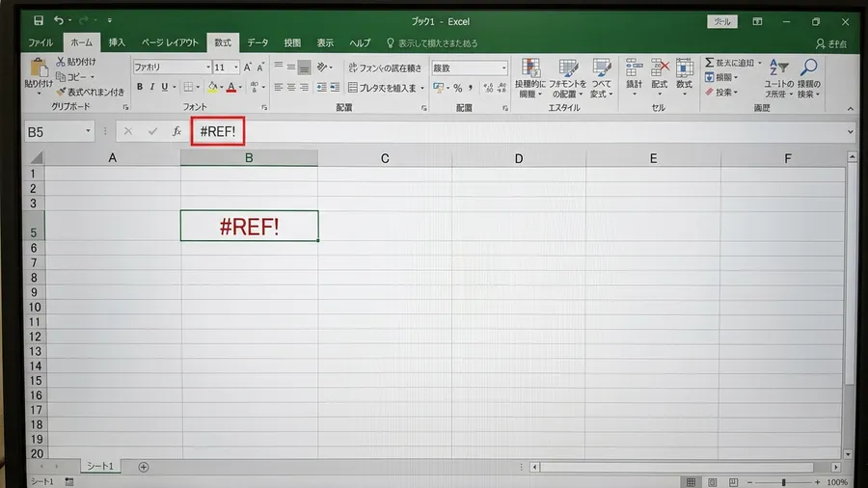Image resolution: width=868 pixels, height=488 pixels.
Task: Switch to the データ tab
Action: 258,42
